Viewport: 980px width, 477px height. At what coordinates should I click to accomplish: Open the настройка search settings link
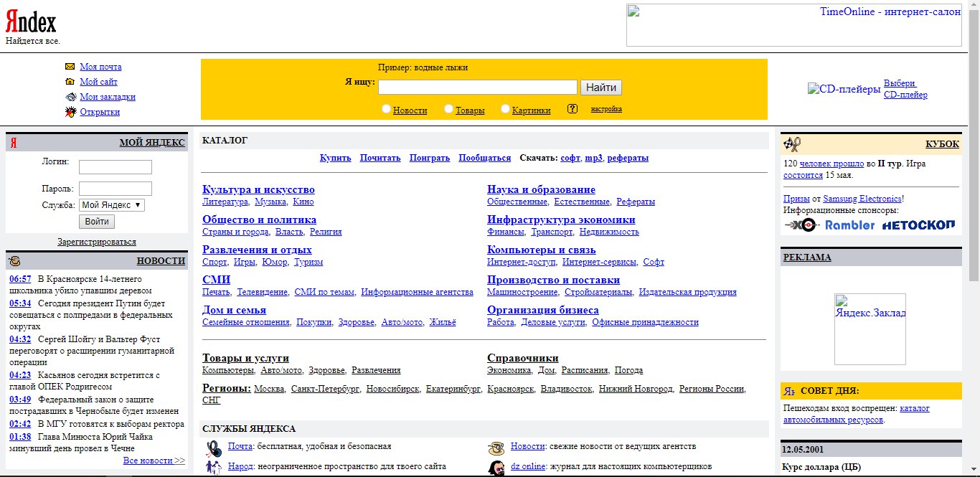[x=606, y=109]
